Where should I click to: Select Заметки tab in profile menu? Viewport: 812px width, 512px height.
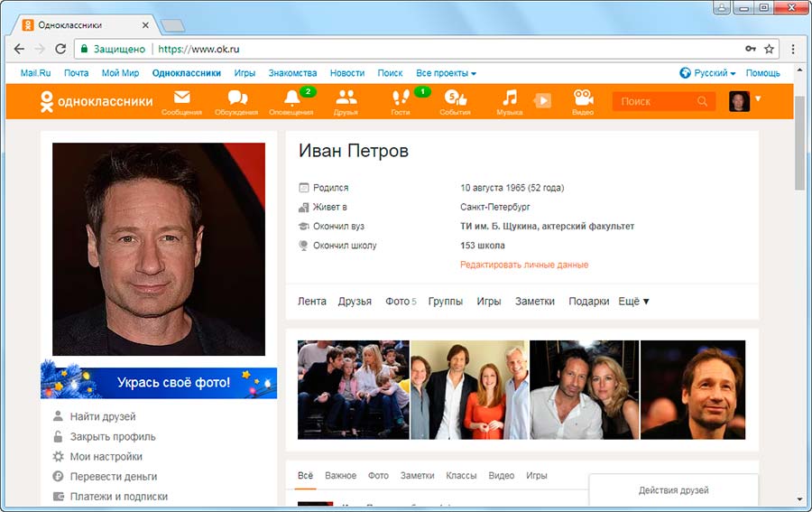[534, 302]
